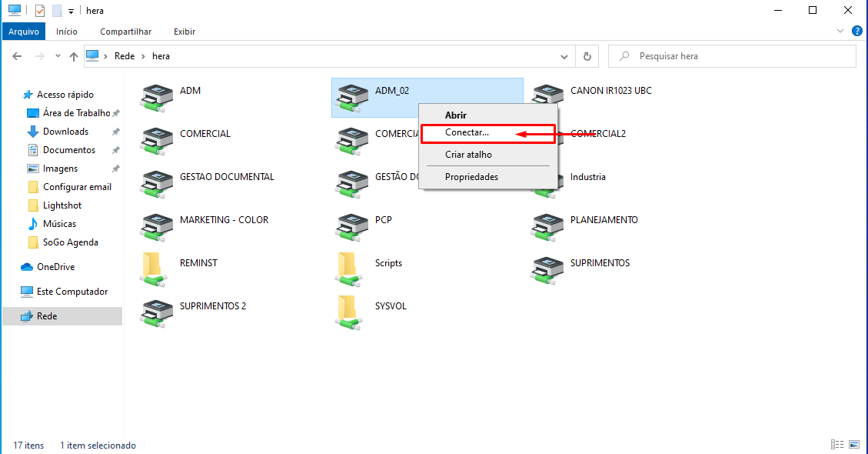Screen dimensions: 868x454
Task: Click the refresh button beside address bar
Action: [587, 56]
